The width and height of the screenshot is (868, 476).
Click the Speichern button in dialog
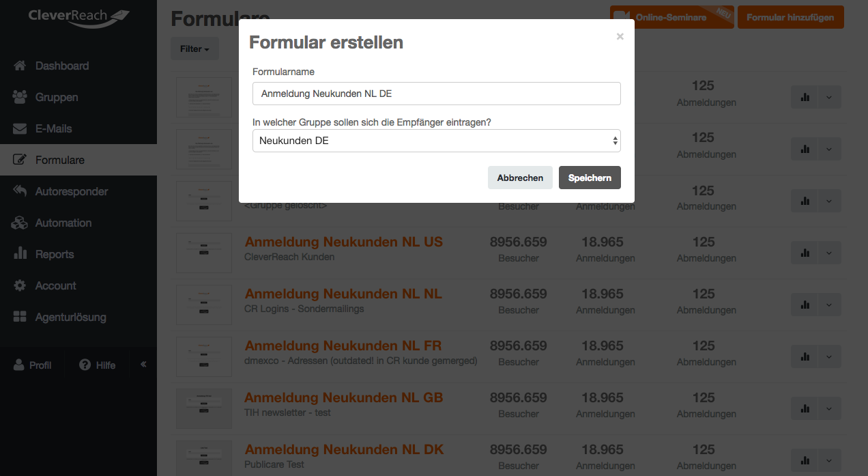coord(590,178)
